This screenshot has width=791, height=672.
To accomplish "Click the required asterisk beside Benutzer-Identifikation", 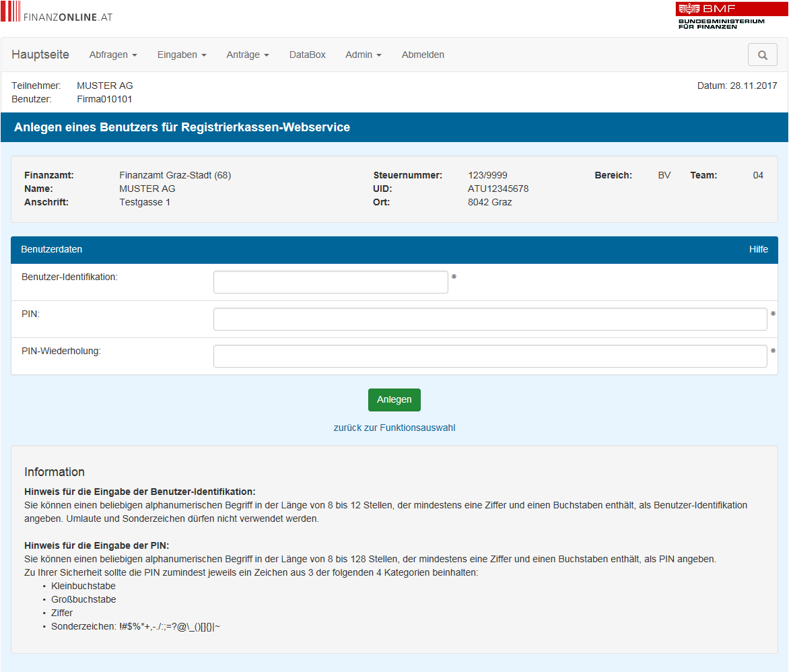I will [454, 276].
